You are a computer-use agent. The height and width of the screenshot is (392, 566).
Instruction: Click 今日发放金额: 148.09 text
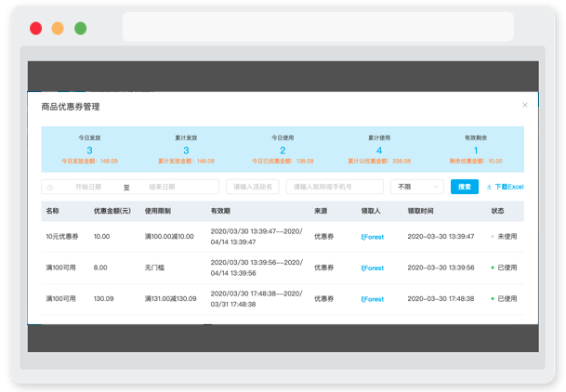tap(89, 162)
